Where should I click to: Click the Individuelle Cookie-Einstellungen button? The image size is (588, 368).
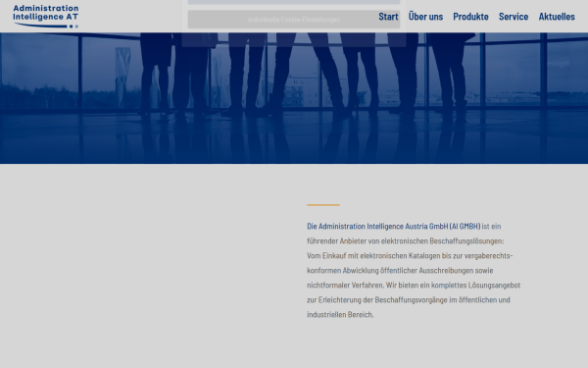(x=294, y=20)
